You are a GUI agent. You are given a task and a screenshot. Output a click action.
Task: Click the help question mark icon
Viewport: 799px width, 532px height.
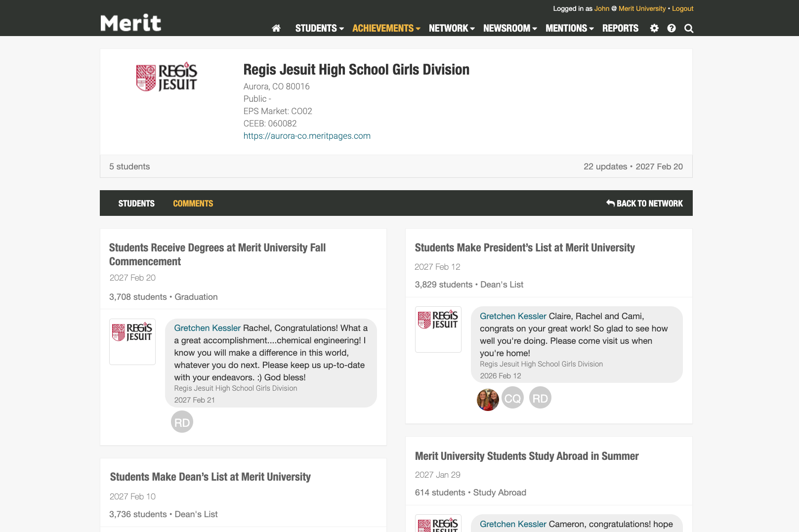[671, 28]
